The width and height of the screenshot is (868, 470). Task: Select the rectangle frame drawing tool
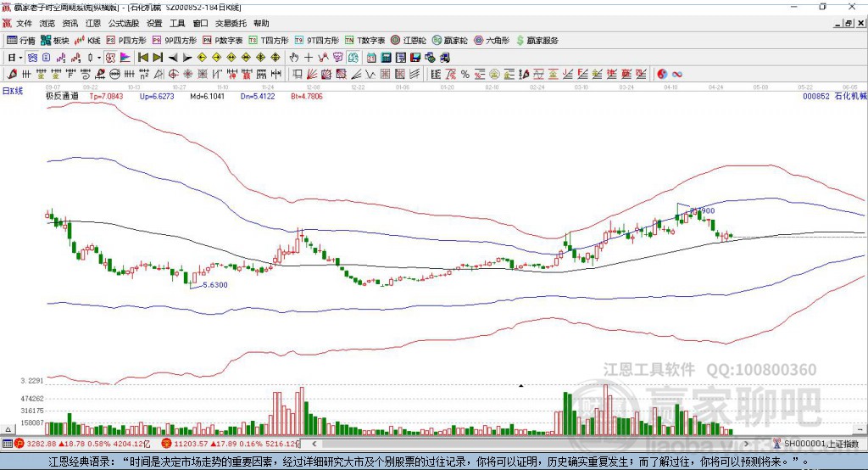point(297,74)
